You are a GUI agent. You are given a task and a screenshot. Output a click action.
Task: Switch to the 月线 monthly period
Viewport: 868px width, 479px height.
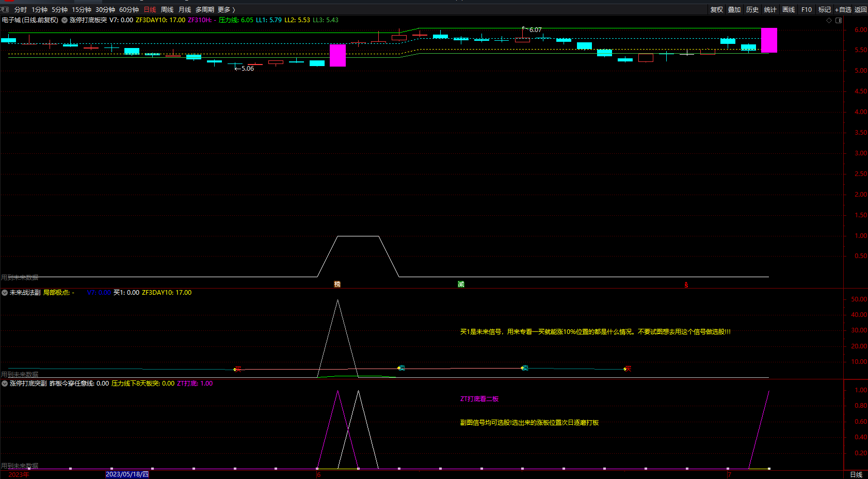185,10
